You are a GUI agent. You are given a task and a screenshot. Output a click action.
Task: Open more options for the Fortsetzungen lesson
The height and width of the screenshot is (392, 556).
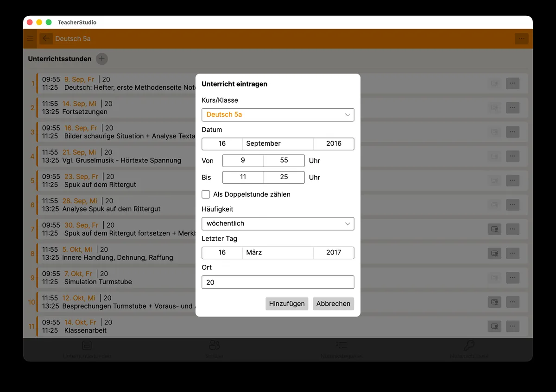click(512, 108)
